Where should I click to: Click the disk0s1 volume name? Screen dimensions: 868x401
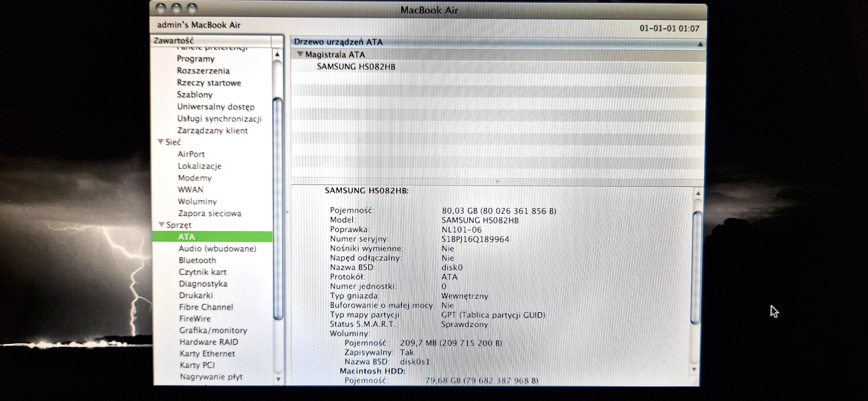click(415, 362)
